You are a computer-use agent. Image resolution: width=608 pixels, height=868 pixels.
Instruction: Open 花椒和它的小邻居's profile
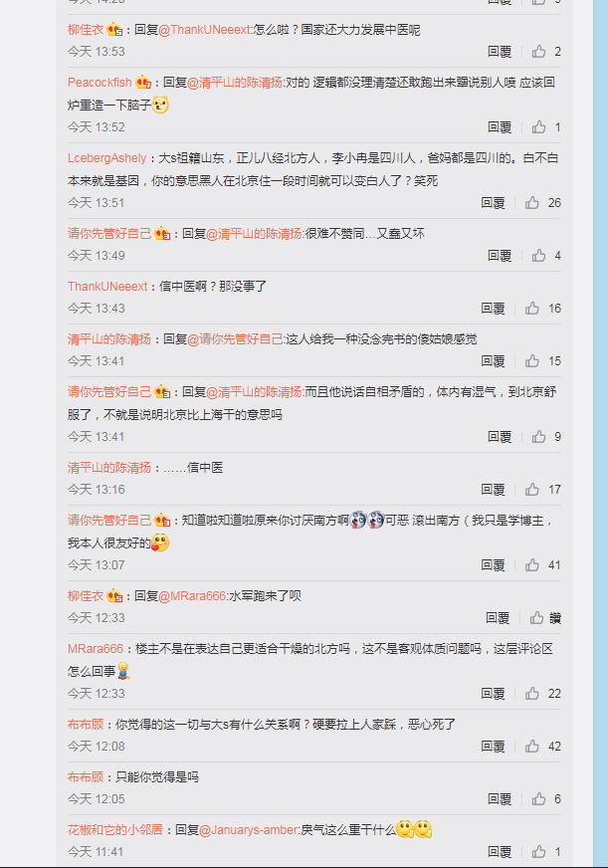click(x=115, y=830)
